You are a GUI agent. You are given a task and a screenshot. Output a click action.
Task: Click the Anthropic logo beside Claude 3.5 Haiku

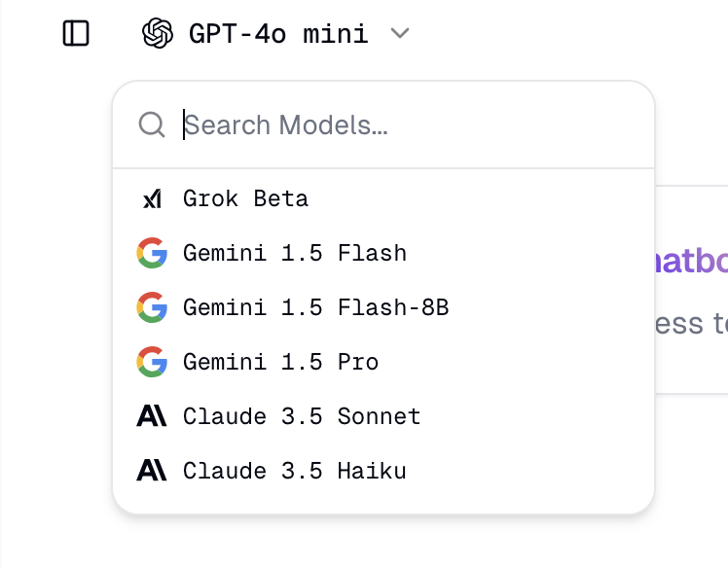tap(152, 472)
